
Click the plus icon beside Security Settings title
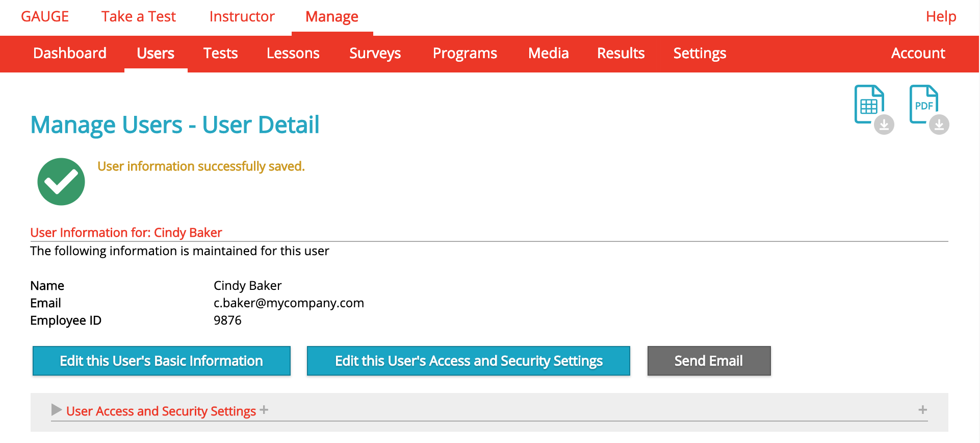coord(264,410)
